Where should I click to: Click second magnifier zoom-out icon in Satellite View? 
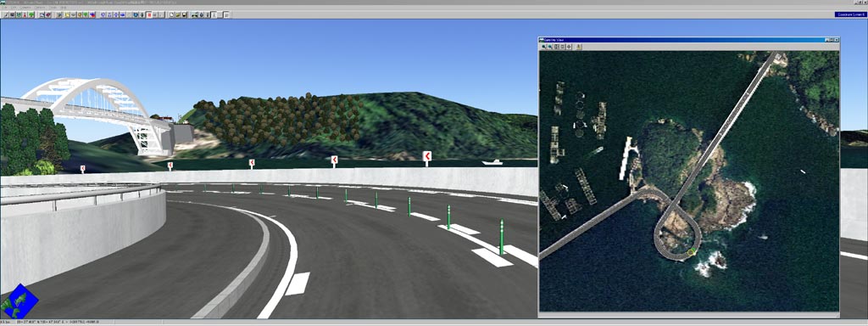(x=550, y=47)
